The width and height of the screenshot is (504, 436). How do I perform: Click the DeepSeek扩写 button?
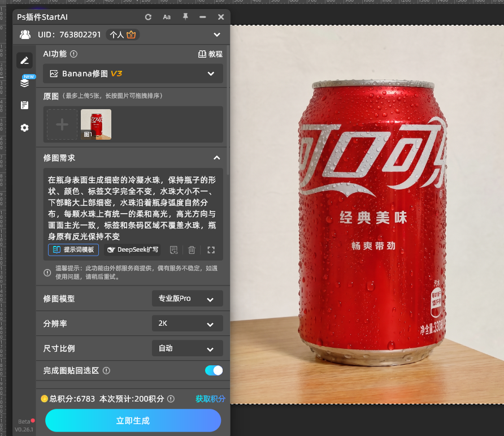[132, 250]
